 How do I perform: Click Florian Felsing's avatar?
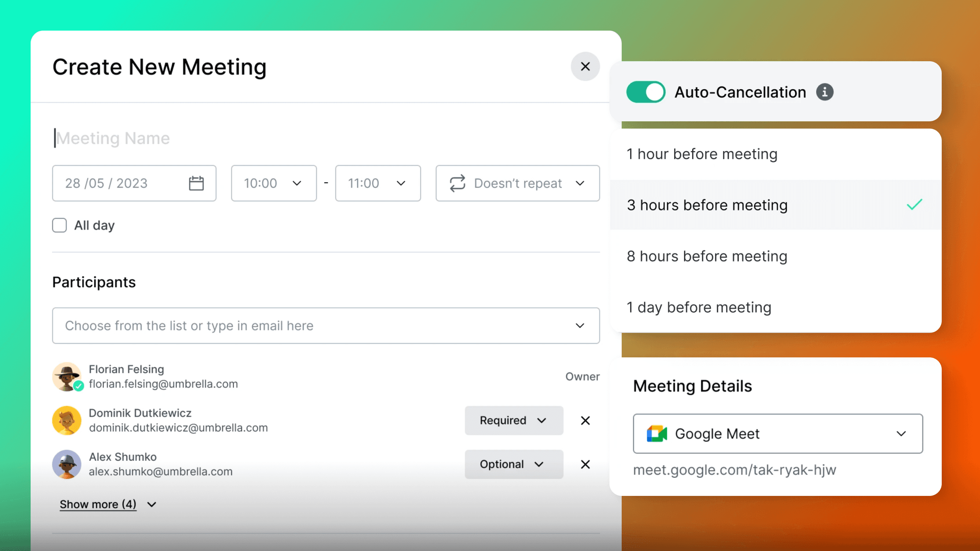click(x=67, y=377)
